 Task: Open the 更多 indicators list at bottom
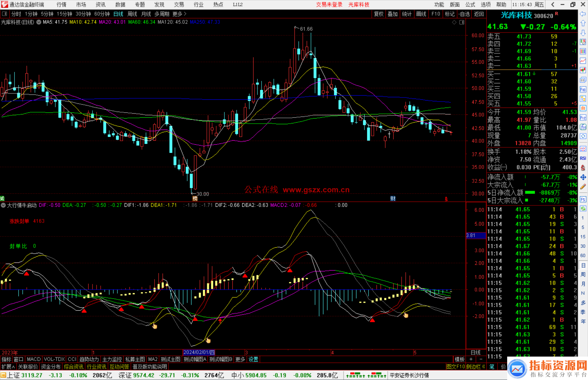pyautogui.click(x=240, y=359)
